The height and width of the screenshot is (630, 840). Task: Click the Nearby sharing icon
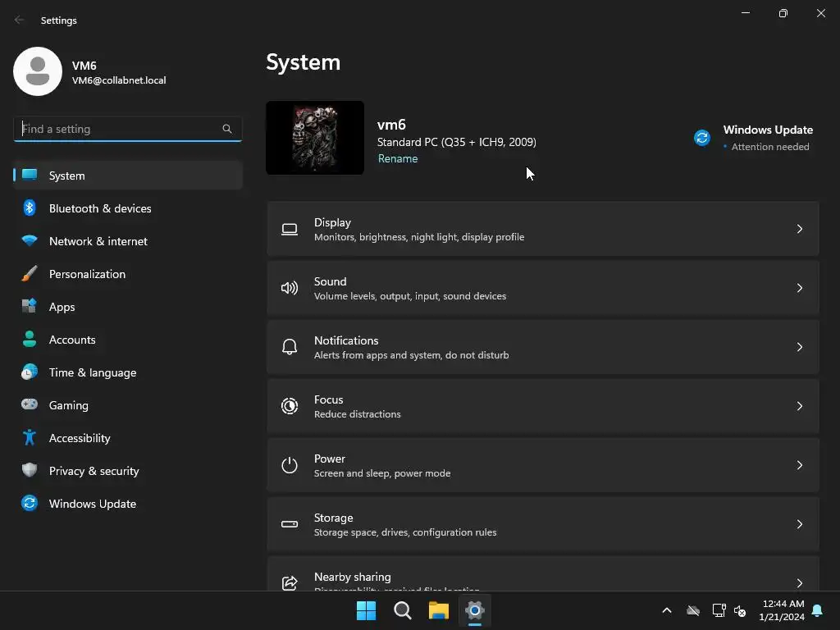coord(290,582)
